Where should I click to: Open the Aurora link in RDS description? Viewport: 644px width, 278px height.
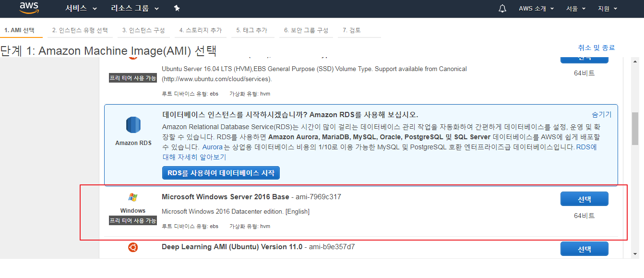[x=213, y=147]
